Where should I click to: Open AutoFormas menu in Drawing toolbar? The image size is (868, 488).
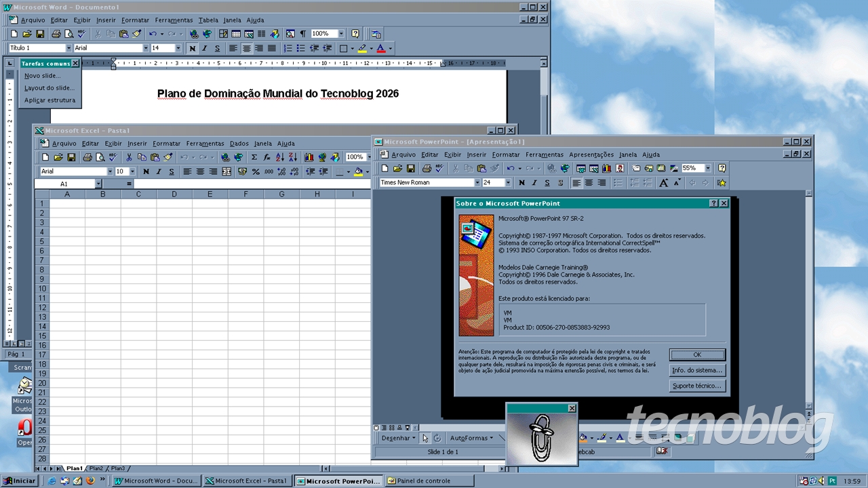pos(472,438)
